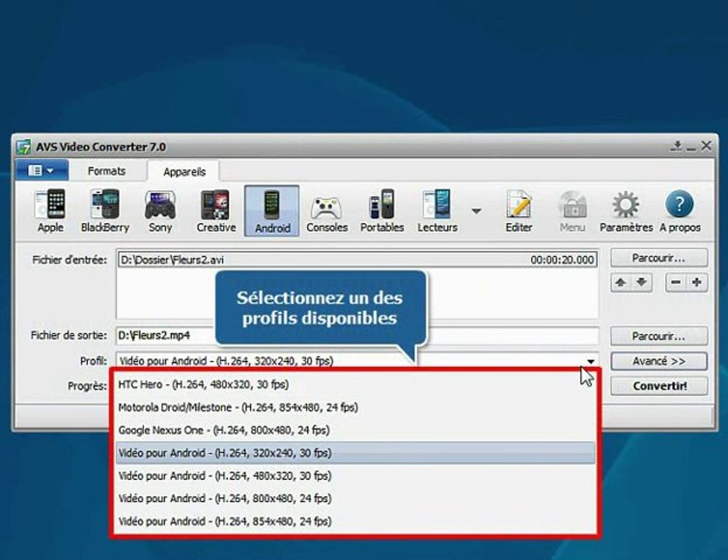Viewport: 728px width, 560px height.
Task: Select Google Nexus One profile
Action: [355, 430]
